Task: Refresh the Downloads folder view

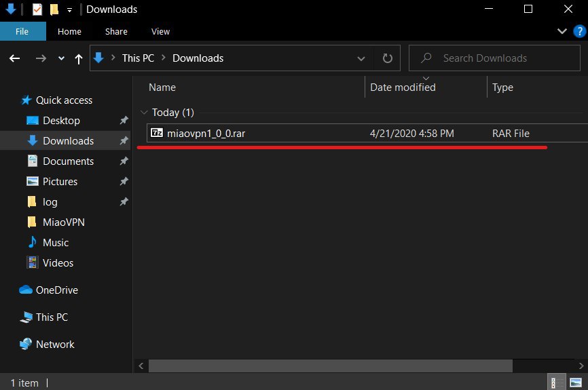Action: point(388,58)
